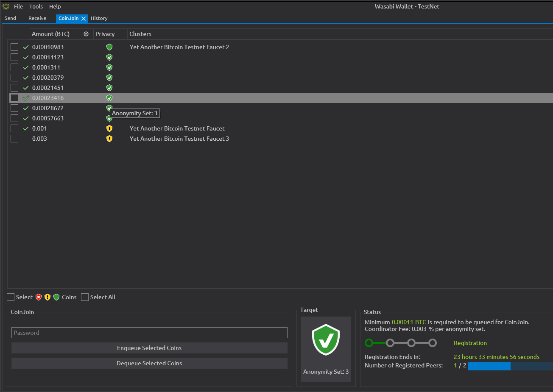Click 23 hours 33 minutes 56 seconds text
Screen dimensions: 553x392
497,357
